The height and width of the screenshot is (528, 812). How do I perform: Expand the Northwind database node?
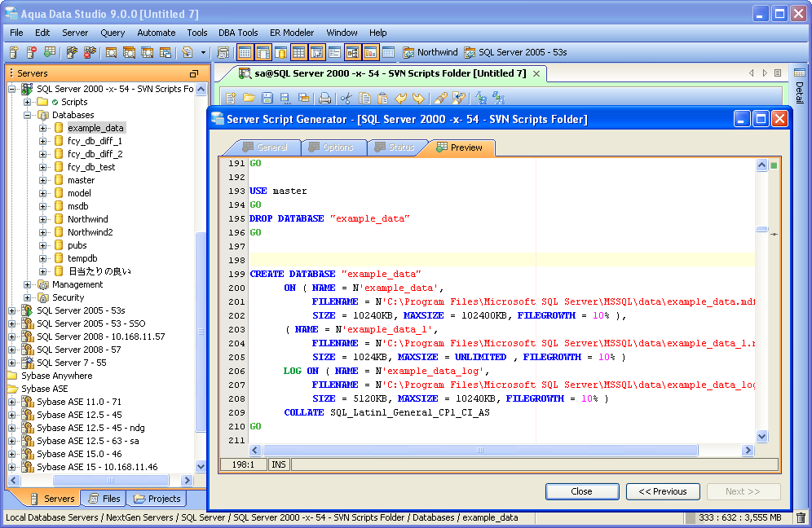tap(43, 219)
